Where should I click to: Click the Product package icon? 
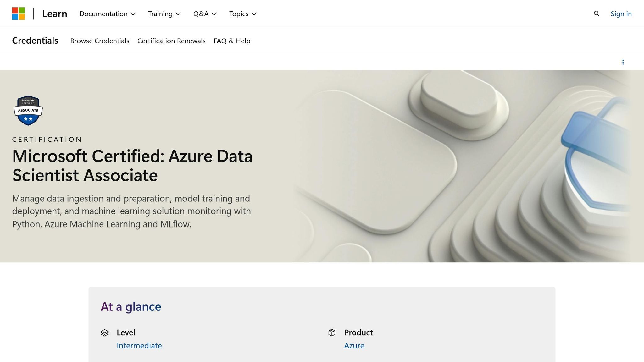[x=332, y=333]
